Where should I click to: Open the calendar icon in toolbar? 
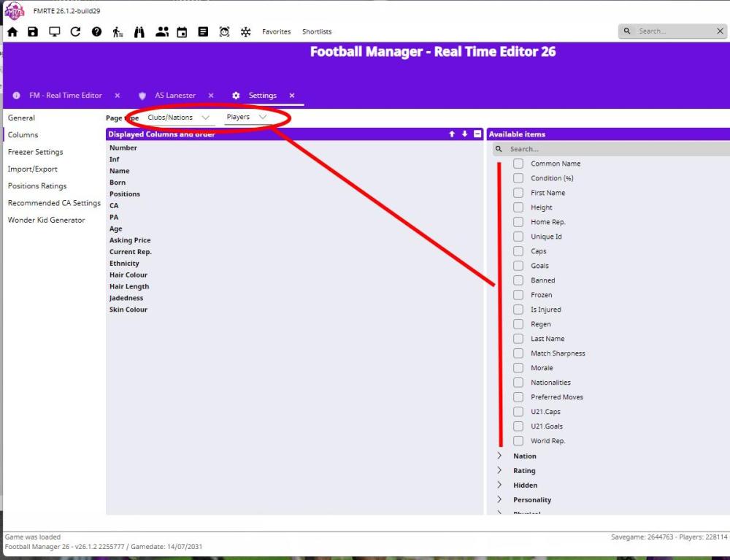coord(182,31)
